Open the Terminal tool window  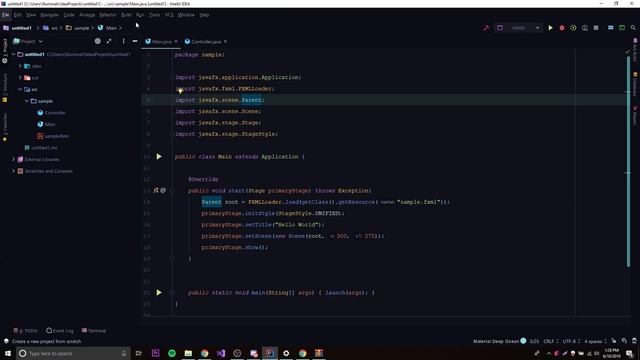click(x=94, y=331)
